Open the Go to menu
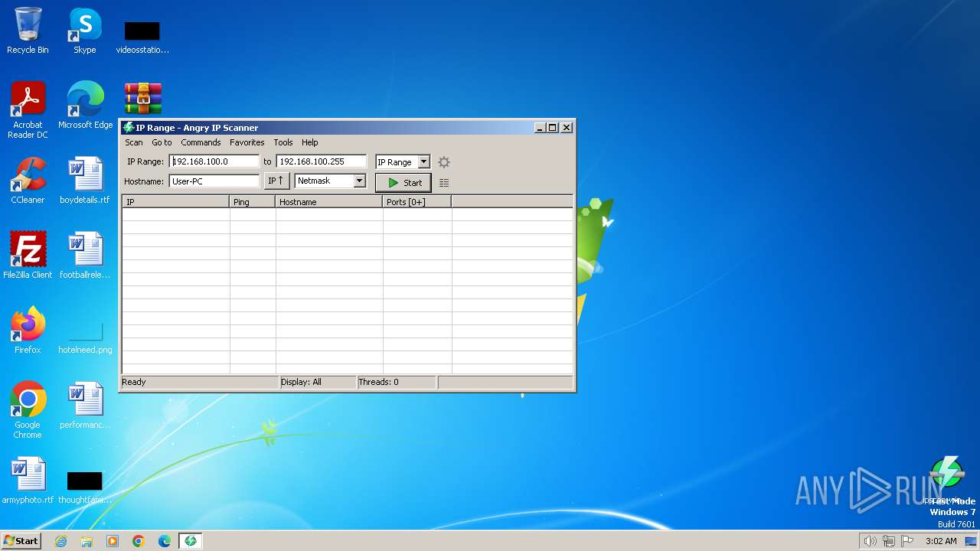The image size is (980, 551). tap(162, 142)
